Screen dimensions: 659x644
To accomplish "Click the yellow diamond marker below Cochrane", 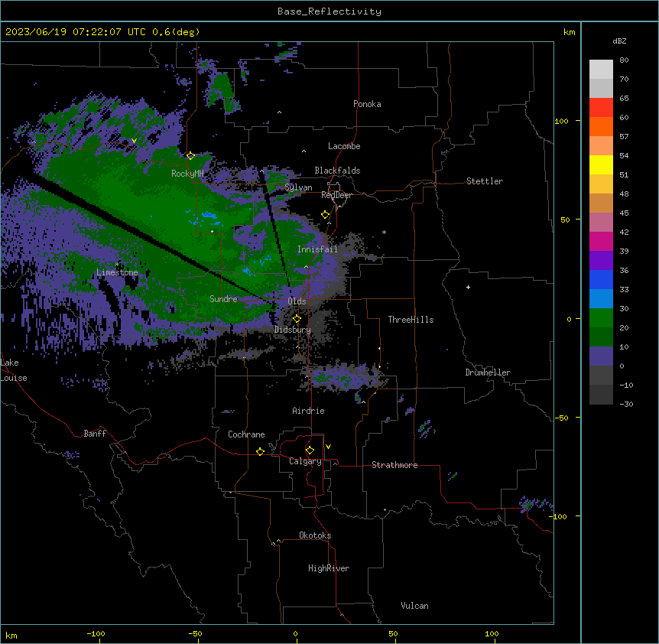I will tap(260, 451).
